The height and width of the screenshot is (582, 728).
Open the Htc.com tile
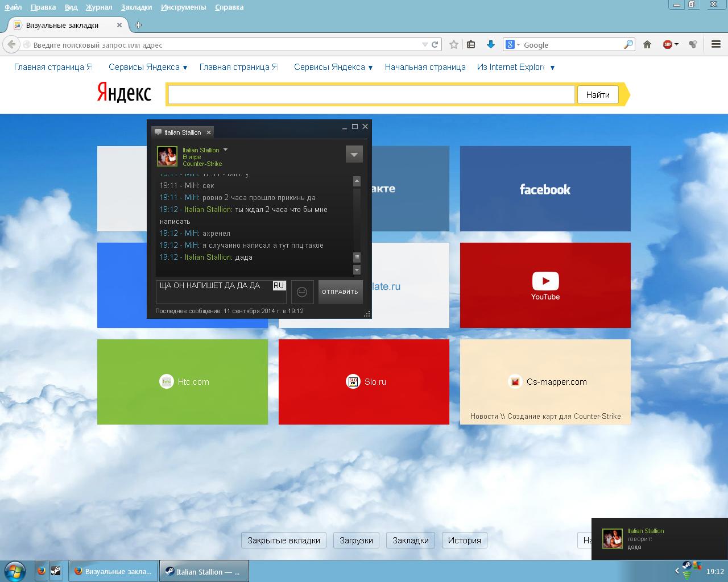coord(182,382)
